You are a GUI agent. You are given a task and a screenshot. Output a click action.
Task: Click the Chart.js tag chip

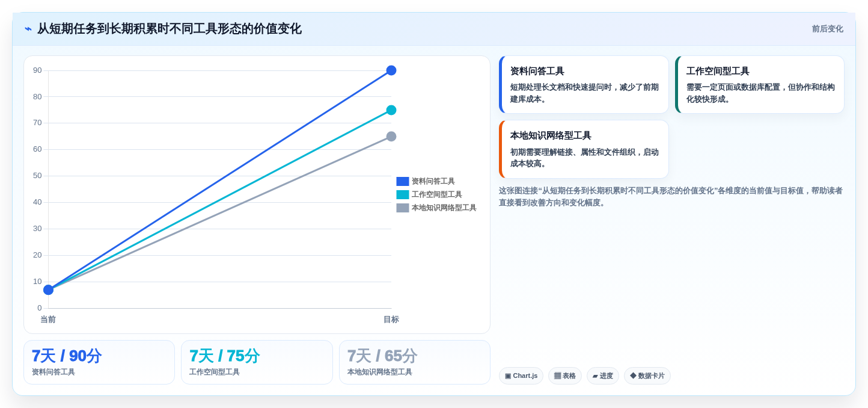click(521, 376)
